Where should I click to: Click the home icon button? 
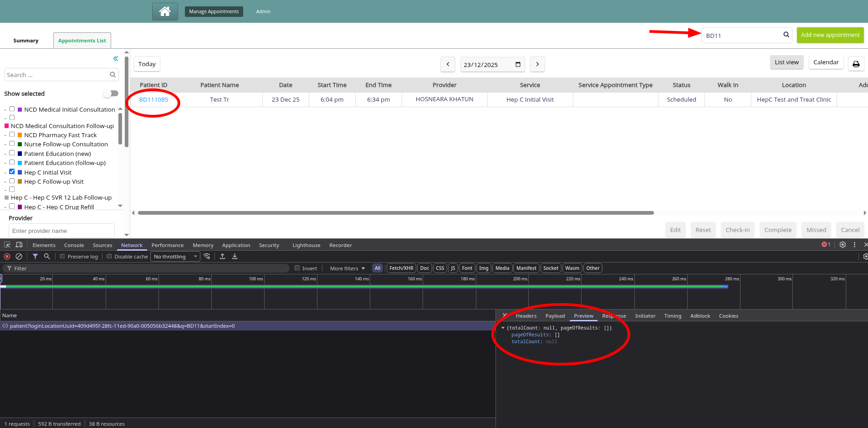[x=165, y=11]
